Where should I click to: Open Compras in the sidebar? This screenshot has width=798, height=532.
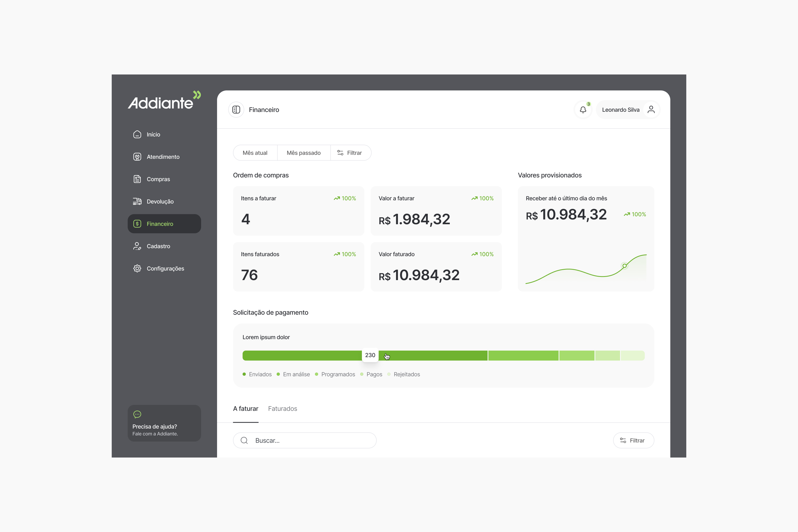(158, 179)
